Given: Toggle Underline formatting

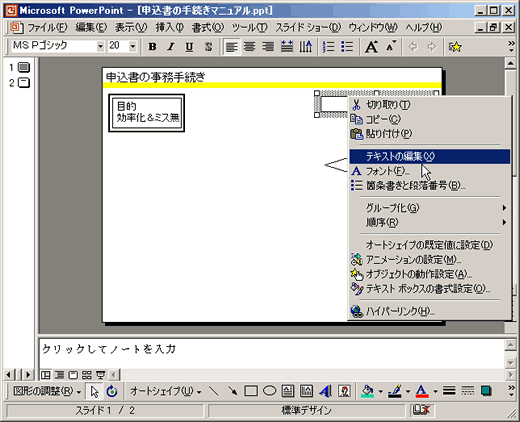Looking at the screenshot, I should pos(189,47).
